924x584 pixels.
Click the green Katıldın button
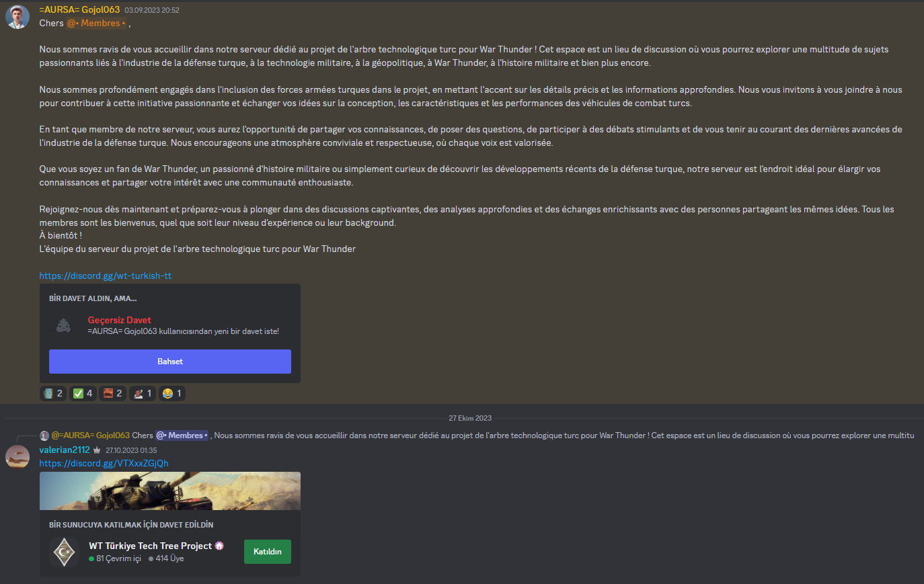268,552
